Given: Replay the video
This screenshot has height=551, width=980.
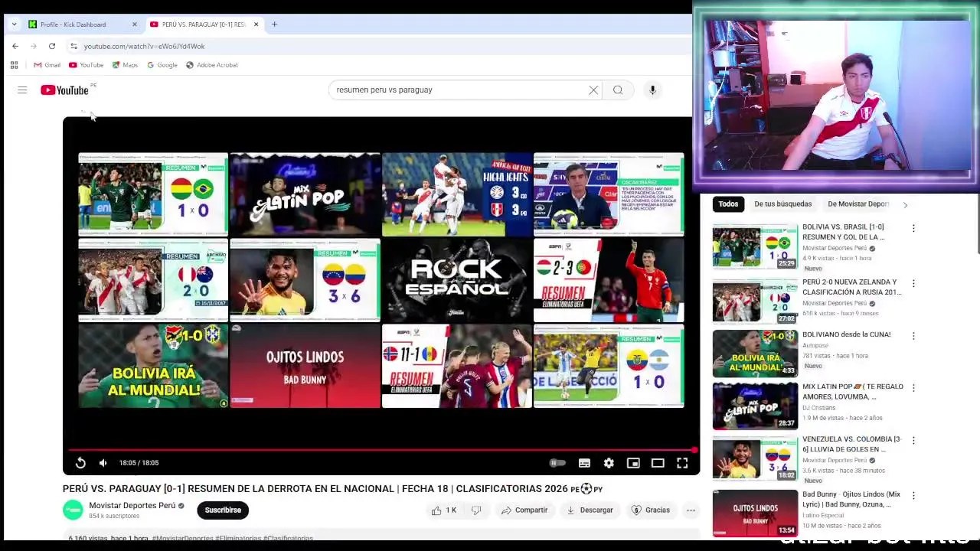Looking at the screenshot, I should tap(80, 463).
